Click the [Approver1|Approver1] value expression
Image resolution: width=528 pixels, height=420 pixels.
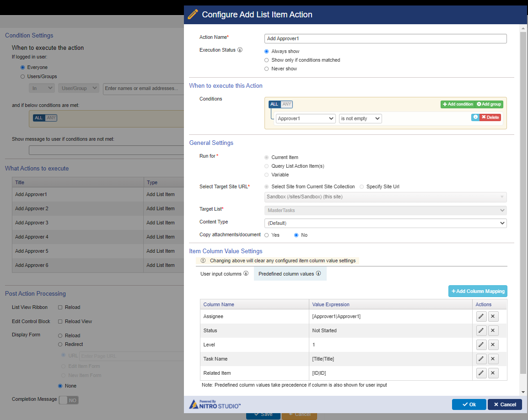click(x=336, y=316)
